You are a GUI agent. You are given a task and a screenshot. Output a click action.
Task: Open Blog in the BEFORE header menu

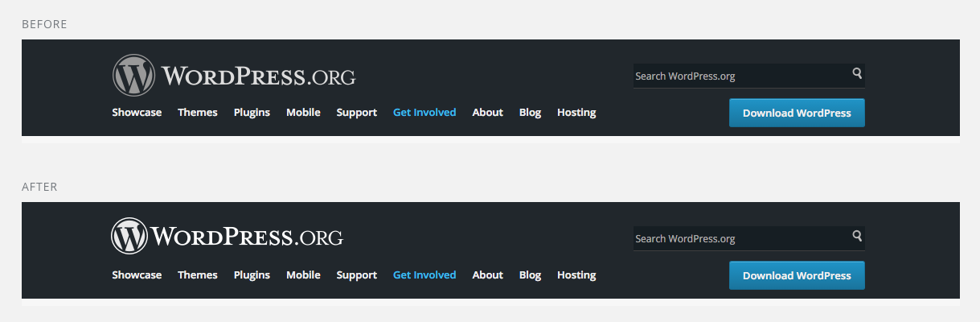click(530, 113)
